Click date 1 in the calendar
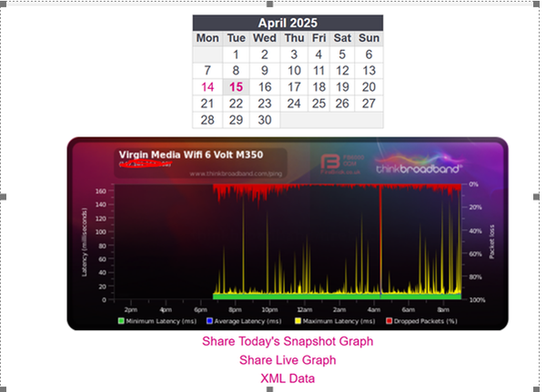Screen dimensions: 546x392 [236, 55]
